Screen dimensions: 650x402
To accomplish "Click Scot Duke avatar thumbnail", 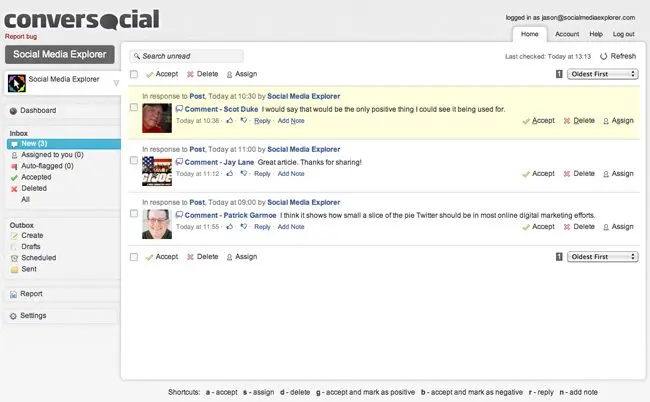I will tap(157, 118).
